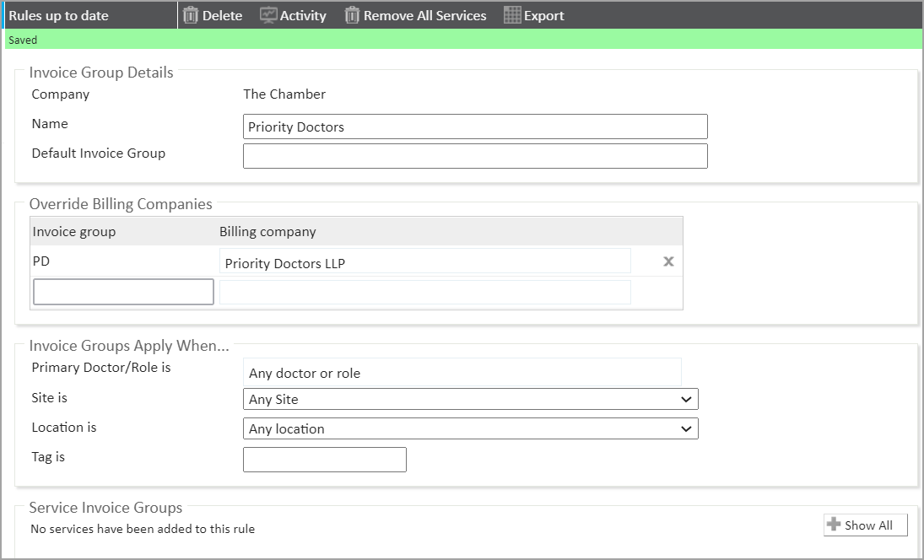Focus the Default Invoice Group field
This screenshot has width=924, height=560.
475,156
